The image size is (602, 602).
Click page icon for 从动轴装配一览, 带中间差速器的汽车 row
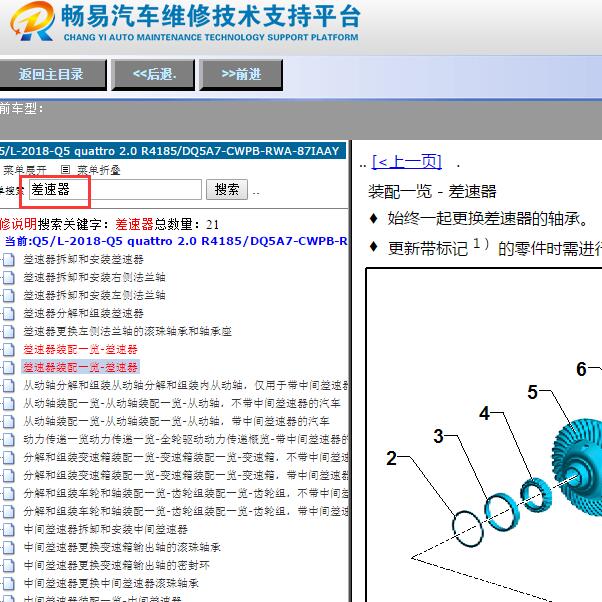tap(8, 422)
